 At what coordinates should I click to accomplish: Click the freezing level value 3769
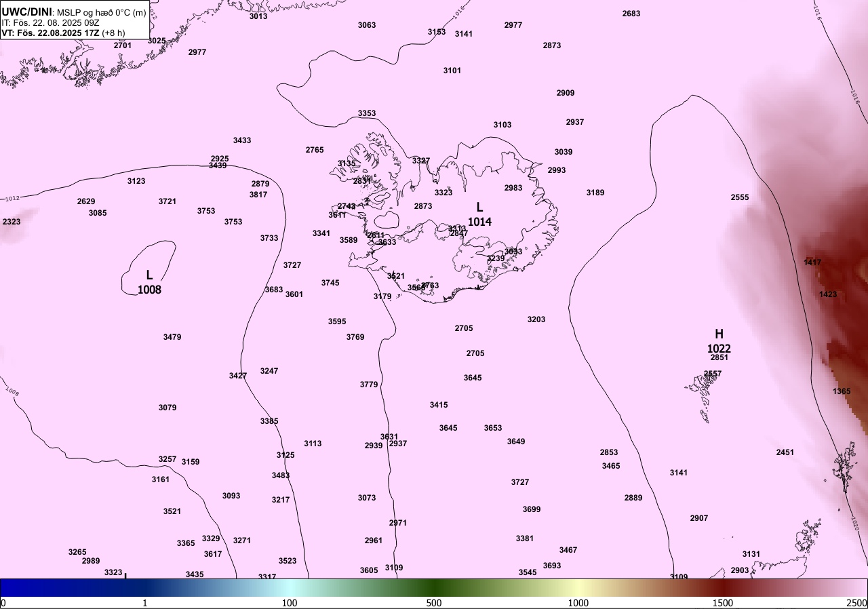coord(355,337)
